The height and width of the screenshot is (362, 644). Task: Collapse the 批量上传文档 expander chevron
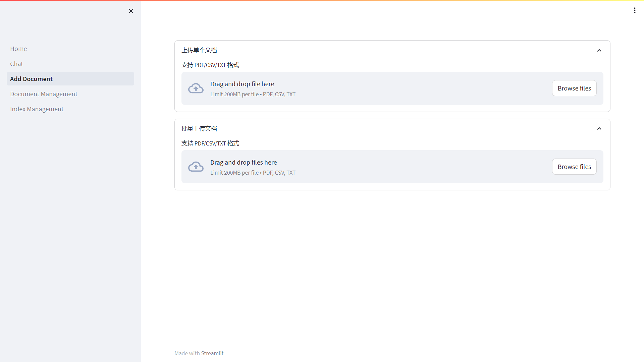coord(599,129)
